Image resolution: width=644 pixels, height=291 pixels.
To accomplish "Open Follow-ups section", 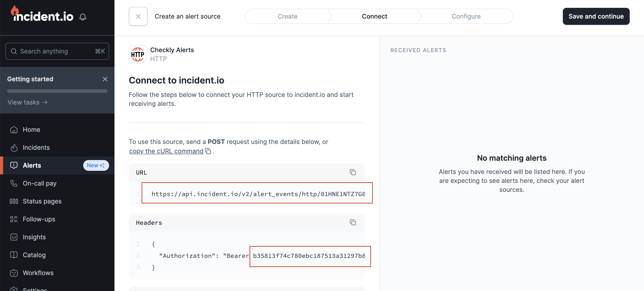I will tap(57, 219).
